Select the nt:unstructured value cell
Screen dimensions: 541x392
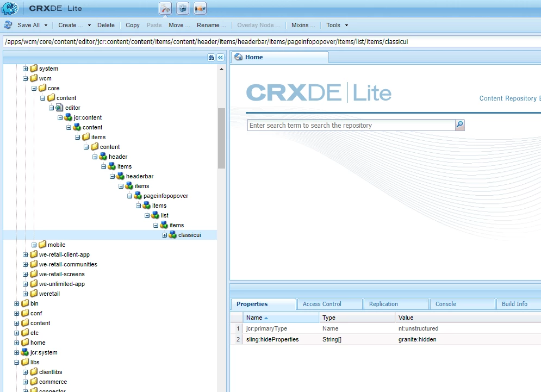pyautogui.click(x=418, y=328)
